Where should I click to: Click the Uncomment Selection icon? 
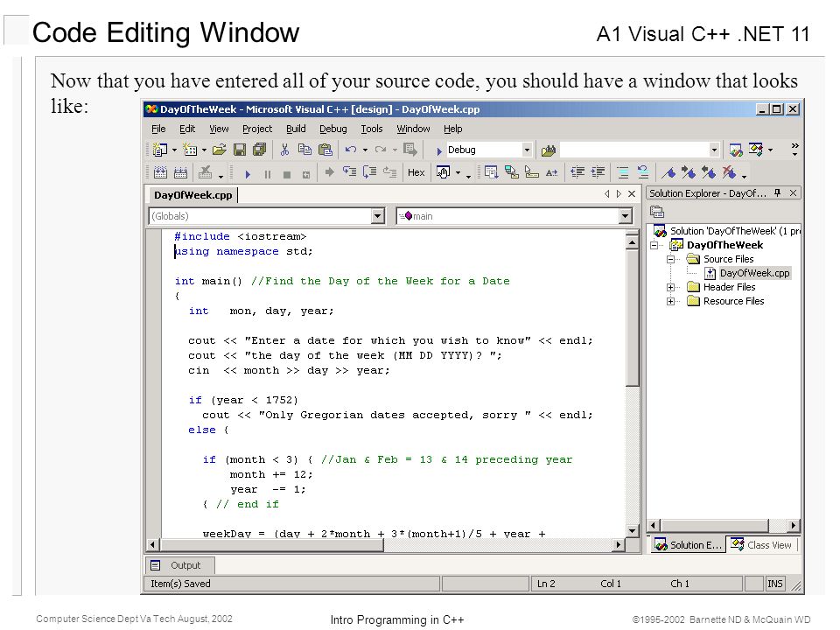click(x=643, y=172)
